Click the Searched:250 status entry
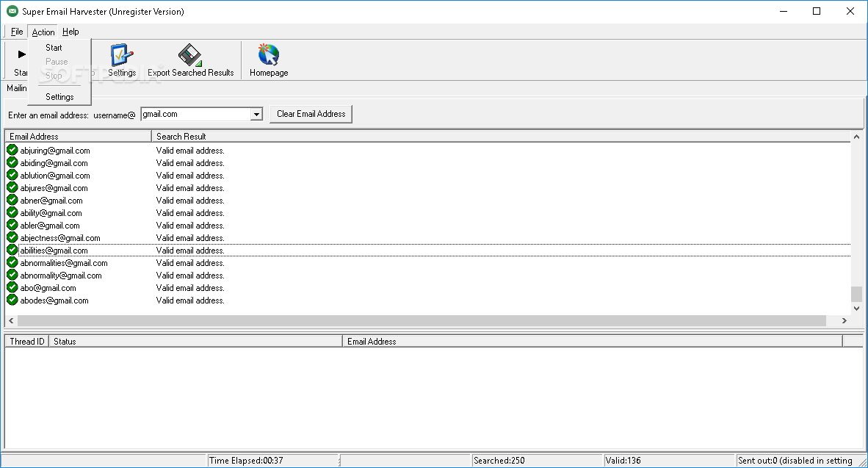This screenshot has height=468, width=868. (x=536, y=460)
